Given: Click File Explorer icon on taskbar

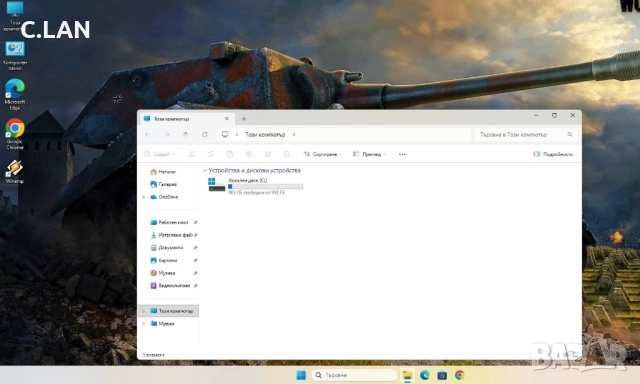Looking at the screenshot, I should (x=407, y=375).
